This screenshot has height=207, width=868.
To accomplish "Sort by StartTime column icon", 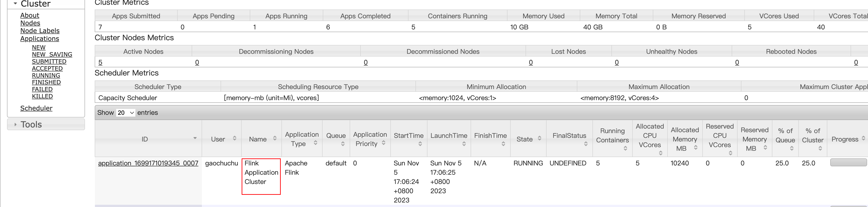I will click(x=420, y=144).
